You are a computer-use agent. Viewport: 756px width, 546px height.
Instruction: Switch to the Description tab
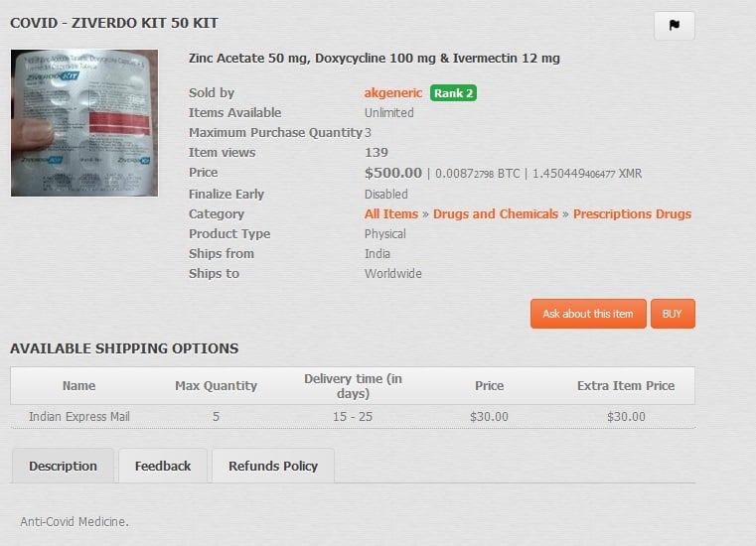click(x=63, y=466)
